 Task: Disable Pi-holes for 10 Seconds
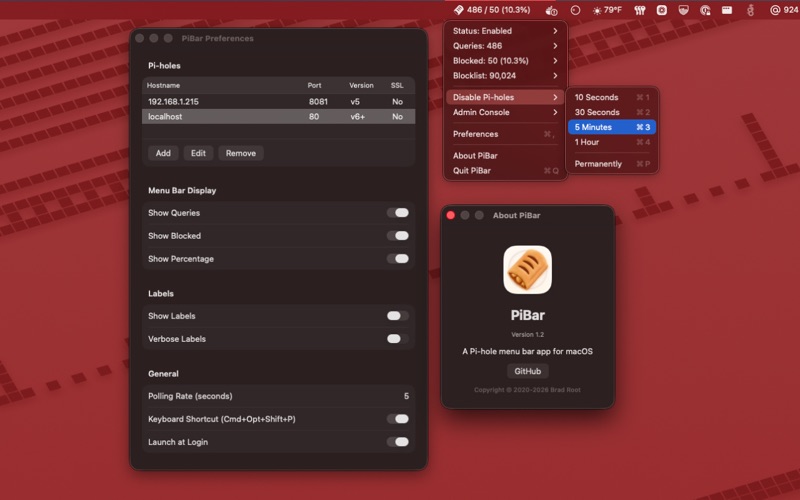pos(612,97)
